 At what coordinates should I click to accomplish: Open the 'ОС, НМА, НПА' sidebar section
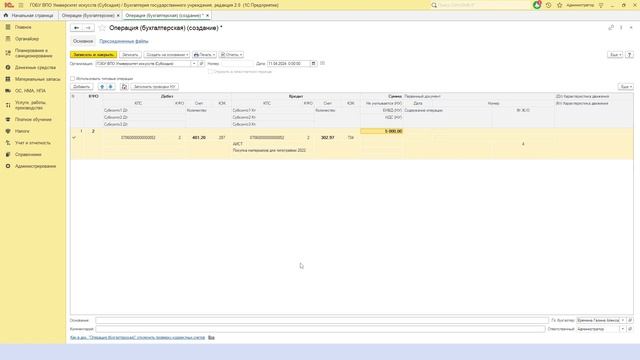[30, 91]
